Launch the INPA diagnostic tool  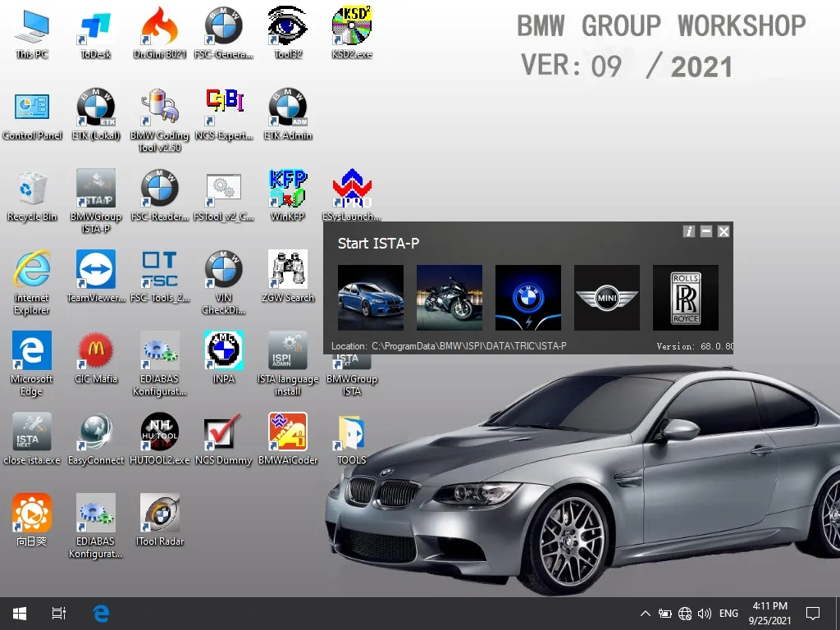[223, 350]
